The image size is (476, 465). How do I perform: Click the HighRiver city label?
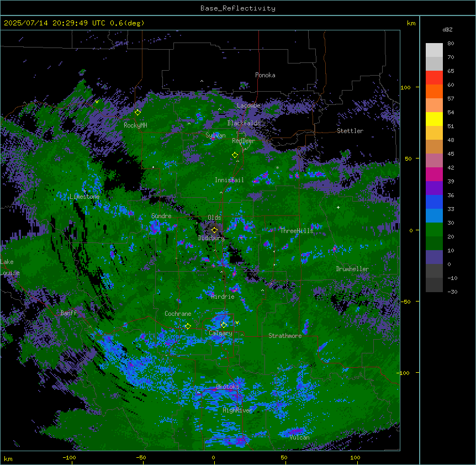point(237,410)
